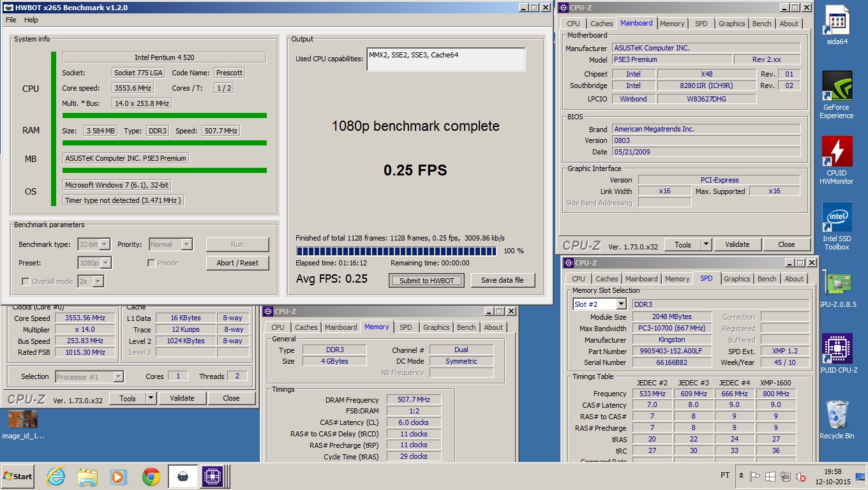Click the DRAM Frequency 507.7 MHz value

pos(413,400)
